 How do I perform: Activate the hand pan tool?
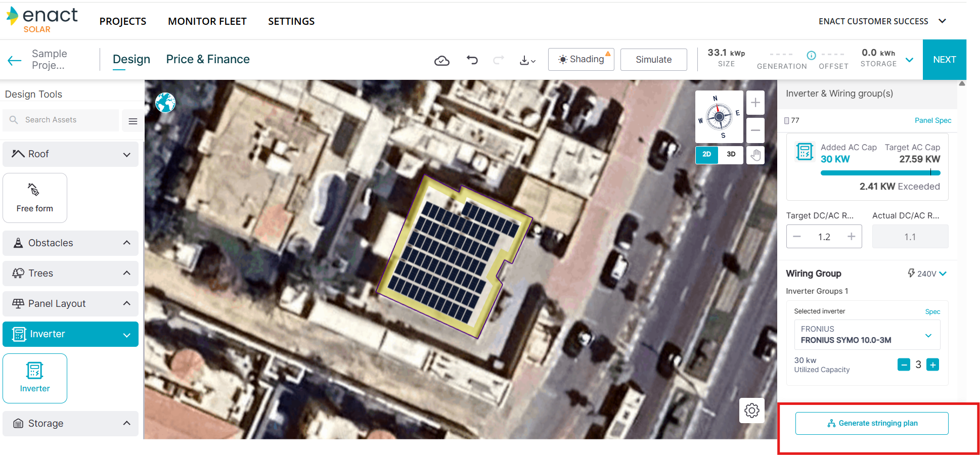pos(755,155)
